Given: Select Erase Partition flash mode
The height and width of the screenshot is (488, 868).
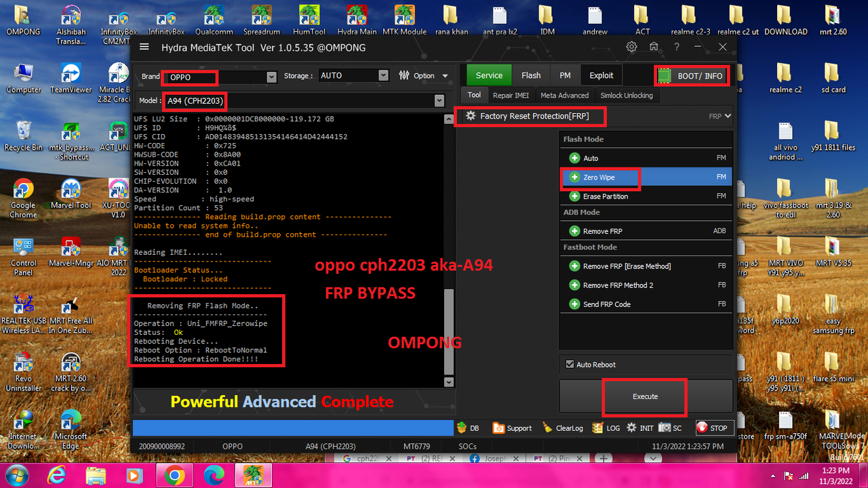Looking at the screenshot, I should point(646,196).
